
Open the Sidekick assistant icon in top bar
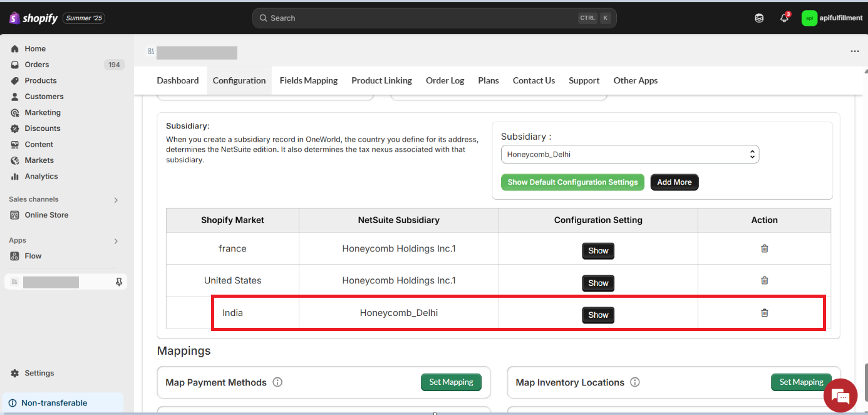click(x=759, y=18)
